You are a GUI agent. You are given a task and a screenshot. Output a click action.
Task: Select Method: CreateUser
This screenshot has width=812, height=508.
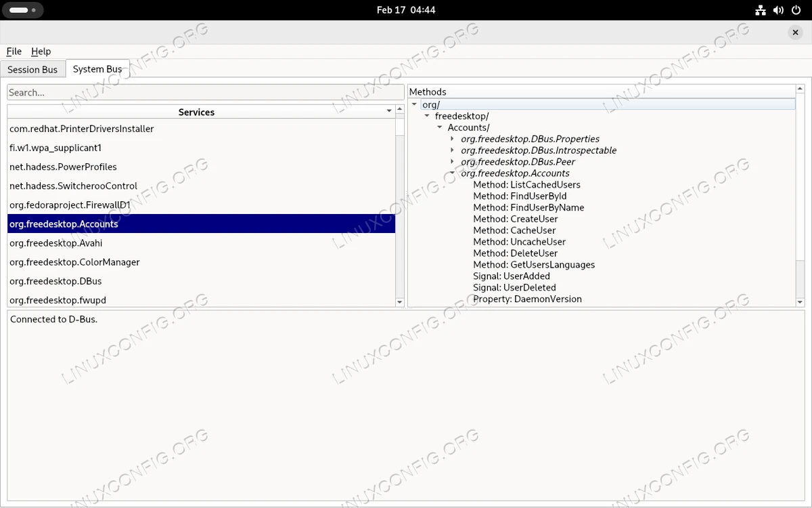click(516, 219)
